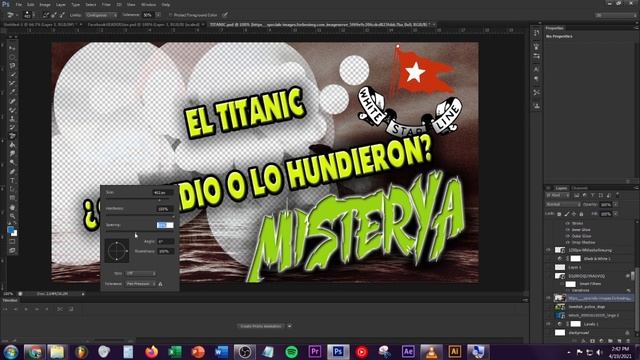Select the Type tool in the toolbox
The height and width of the screenshot is (360, 640).
pyautogui.click(x=12, y=180)
